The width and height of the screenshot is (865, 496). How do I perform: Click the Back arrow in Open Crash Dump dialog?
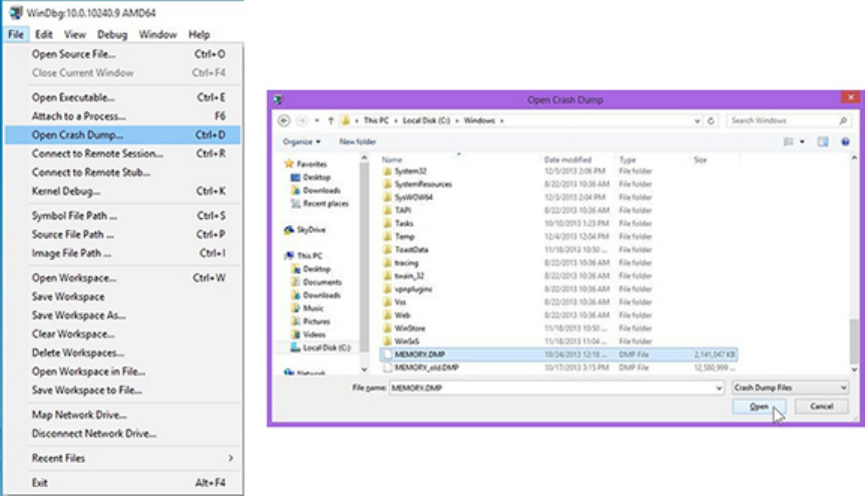point(284,120)
